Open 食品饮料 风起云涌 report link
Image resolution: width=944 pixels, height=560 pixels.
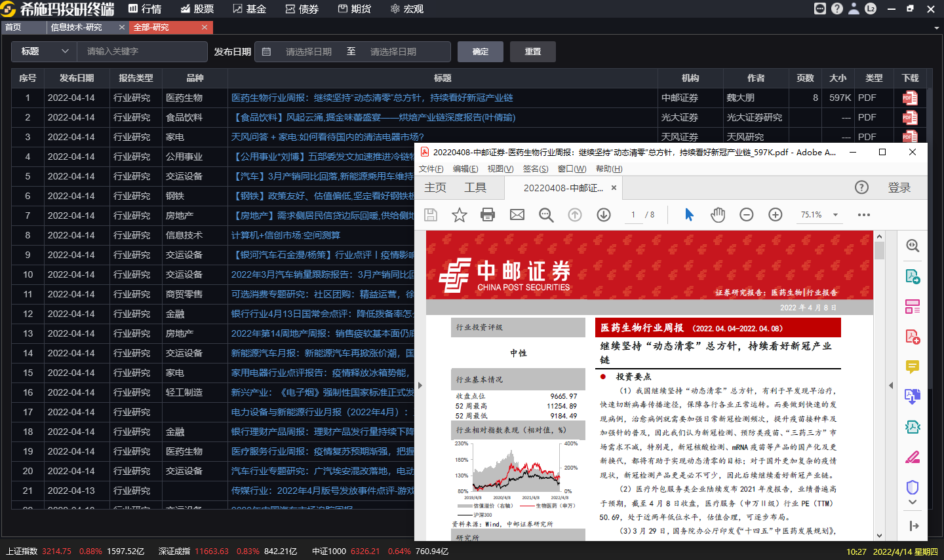pyautogui.click(x=374, y=117)
